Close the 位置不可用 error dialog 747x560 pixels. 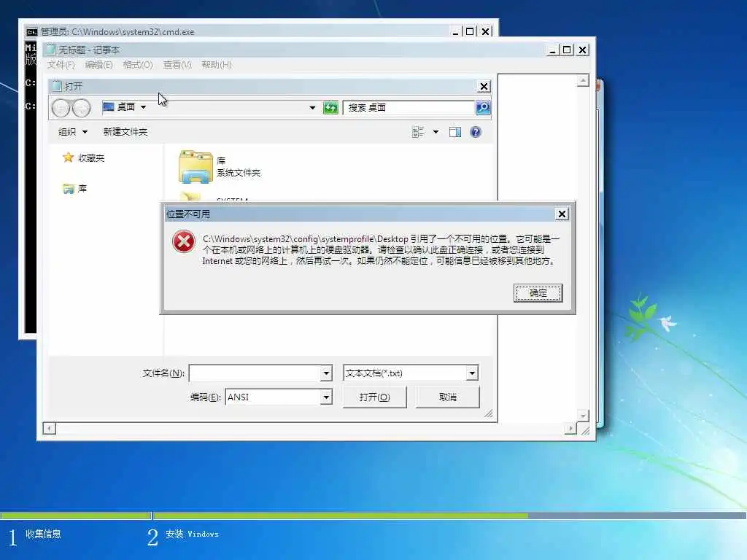(x=562, y=214)
